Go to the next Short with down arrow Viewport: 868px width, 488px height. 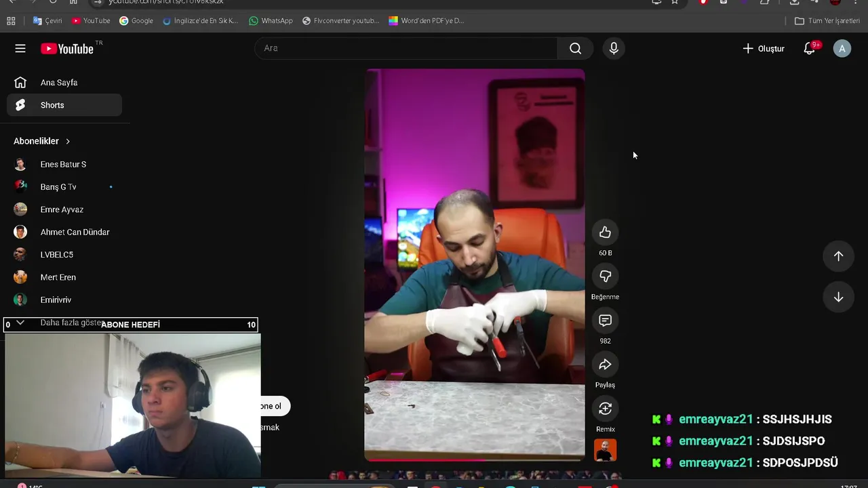tap(838, 298)
